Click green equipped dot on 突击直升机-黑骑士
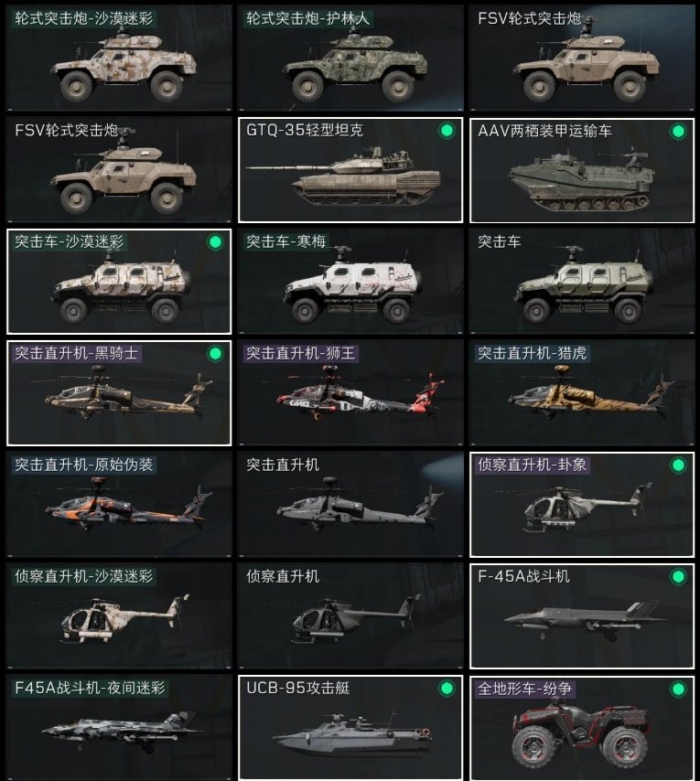Image resolution: width=700 pixels, height=781 pixels. tap(215, 354)
